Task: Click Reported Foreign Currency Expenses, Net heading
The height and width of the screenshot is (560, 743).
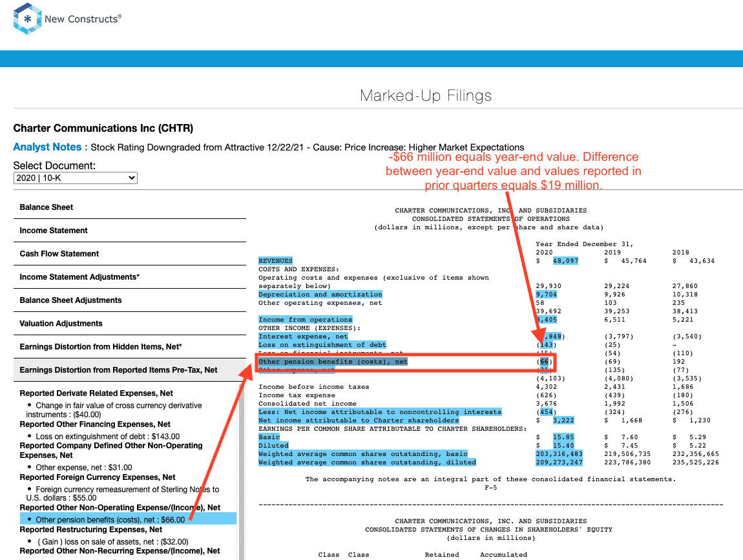Action: pyautogui.click(x=97, y=477)
